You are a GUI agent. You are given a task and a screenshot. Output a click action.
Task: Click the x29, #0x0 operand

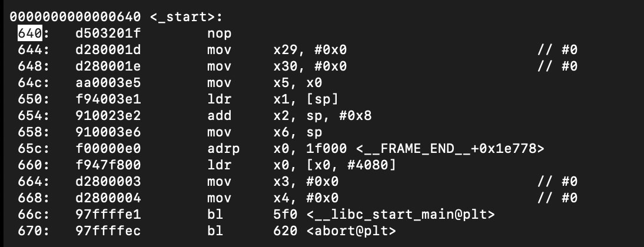[x=310, y=50]
